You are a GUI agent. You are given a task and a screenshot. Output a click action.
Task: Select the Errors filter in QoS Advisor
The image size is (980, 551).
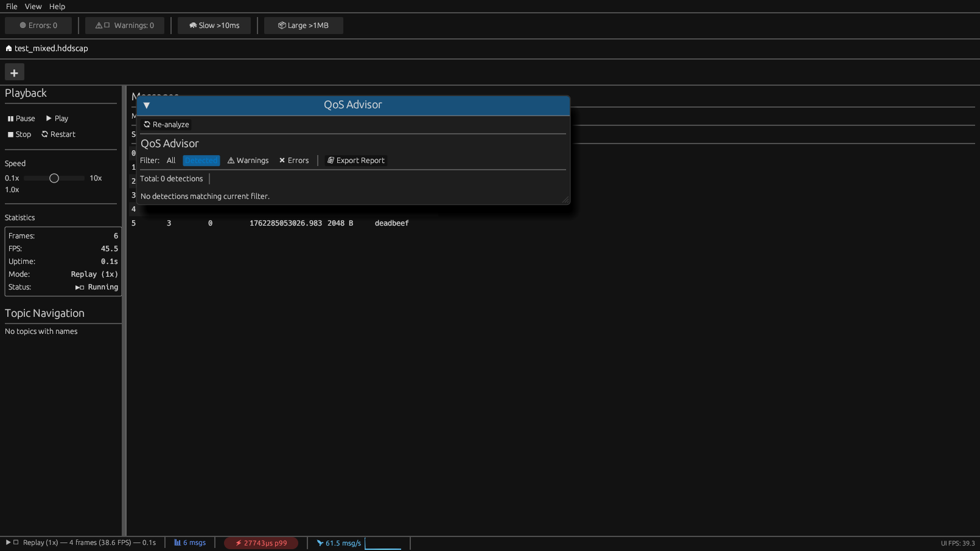(294, 160)
